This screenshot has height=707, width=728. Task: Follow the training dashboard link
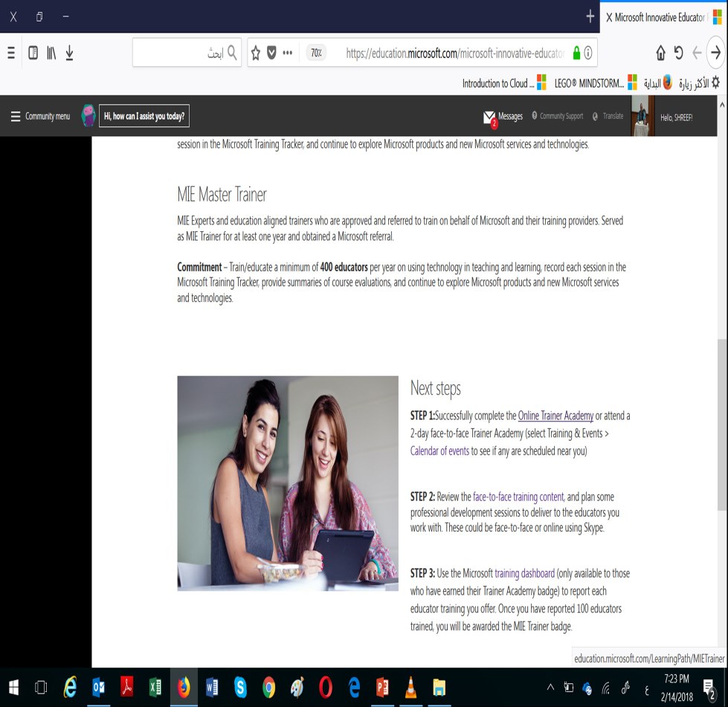pos(524,573)
